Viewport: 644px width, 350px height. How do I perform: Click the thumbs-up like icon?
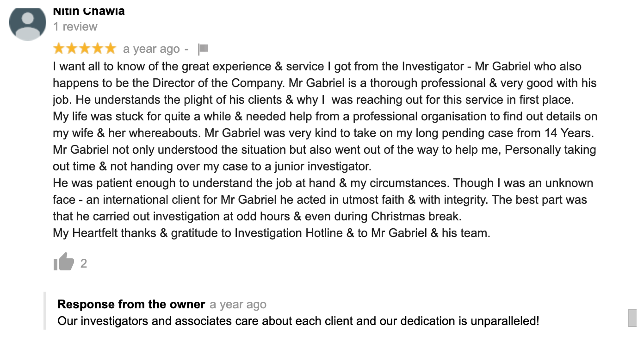point(64,262)
